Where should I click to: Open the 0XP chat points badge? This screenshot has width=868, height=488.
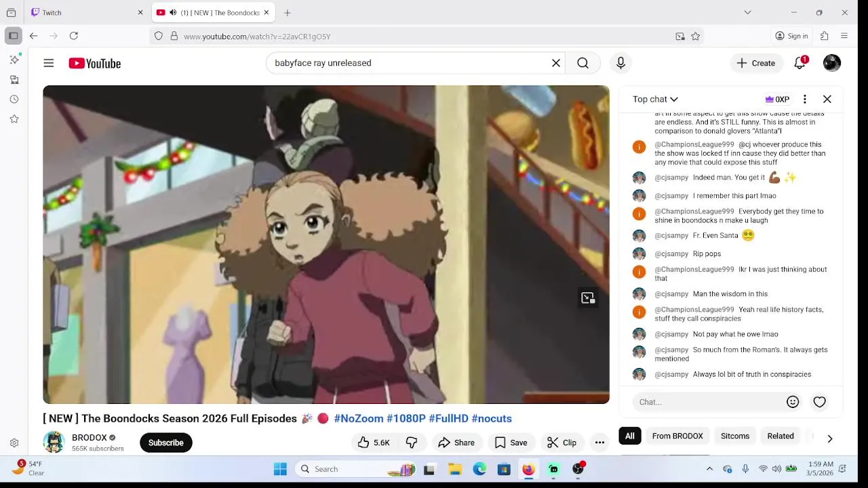click(777, 99)
